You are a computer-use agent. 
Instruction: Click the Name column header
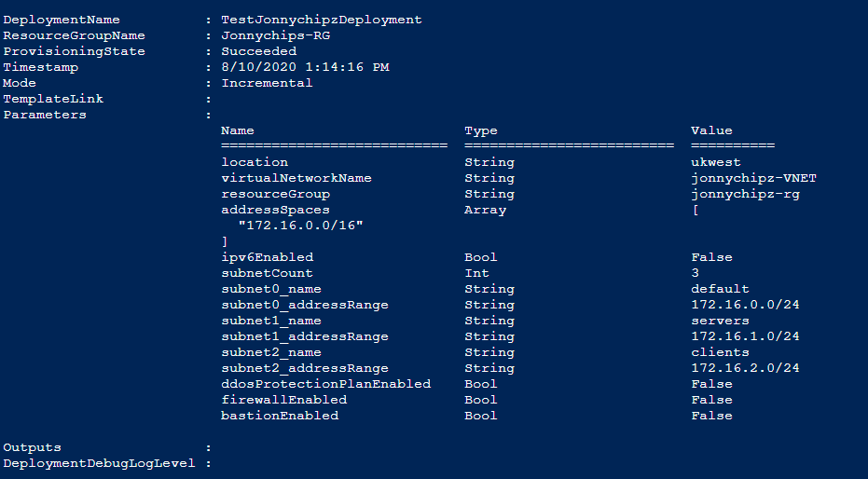[237, 130]
